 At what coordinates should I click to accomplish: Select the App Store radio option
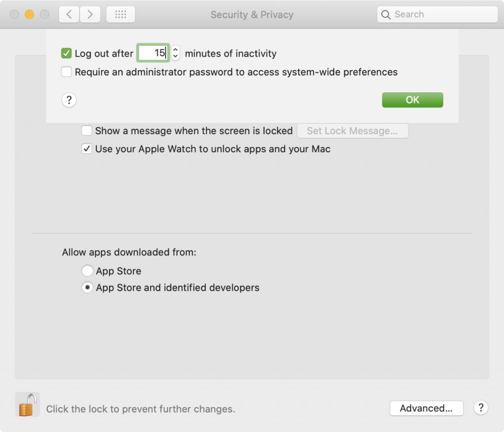click(x=87, y=271)
